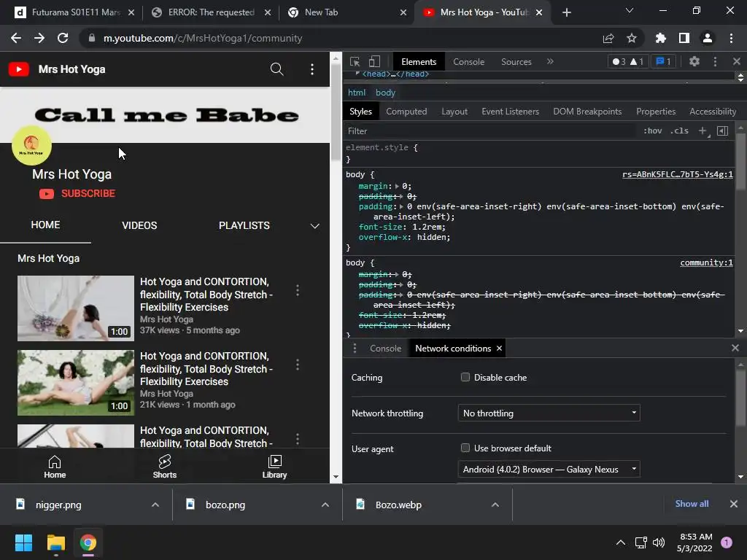Add new style rule plus icon
The image size is (747, 560).
point(703,131)
